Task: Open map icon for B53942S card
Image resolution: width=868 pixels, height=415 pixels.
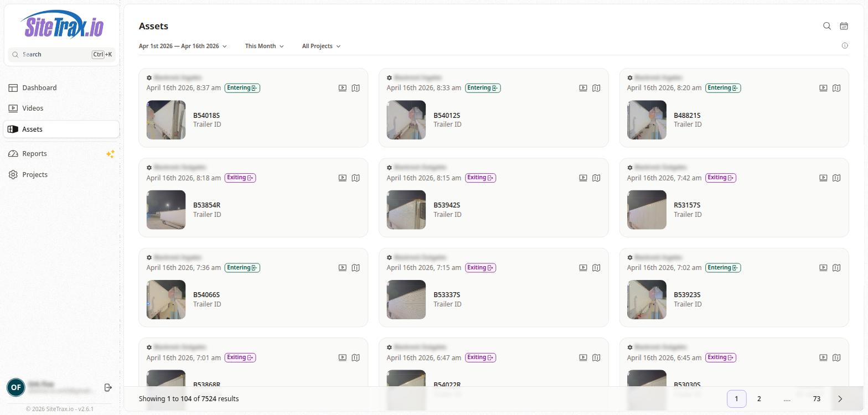Action: 596,178
